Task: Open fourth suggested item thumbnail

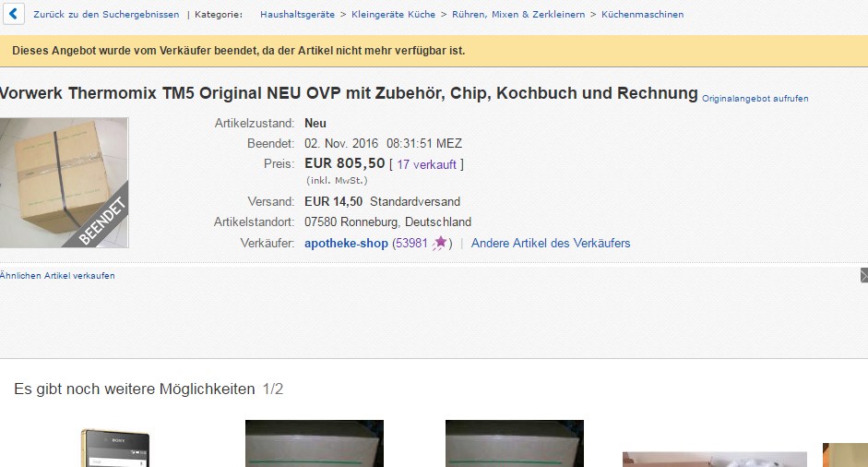Action: (x=715, y=460)
